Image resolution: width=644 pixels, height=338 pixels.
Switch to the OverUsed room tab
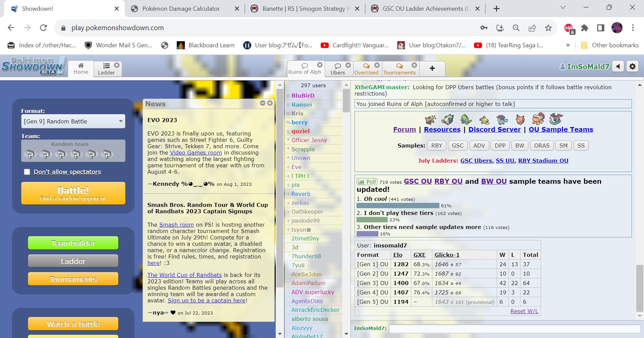click(366, 69)
